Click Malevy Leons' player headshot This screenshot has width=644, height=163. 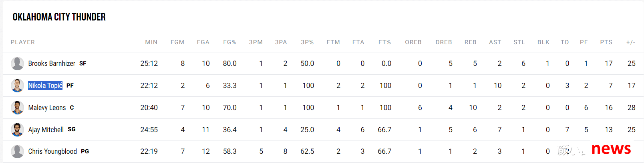coord(17,108)
